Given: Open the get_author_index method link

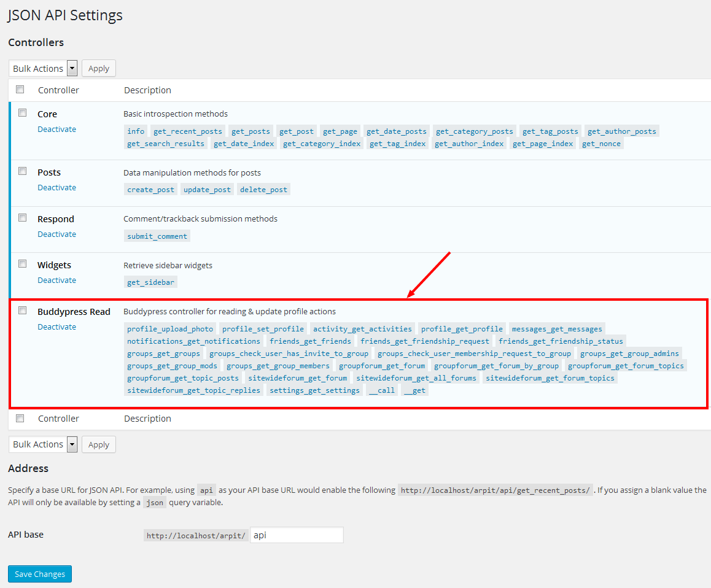Looking at the screenshot, I should (469, 144).
